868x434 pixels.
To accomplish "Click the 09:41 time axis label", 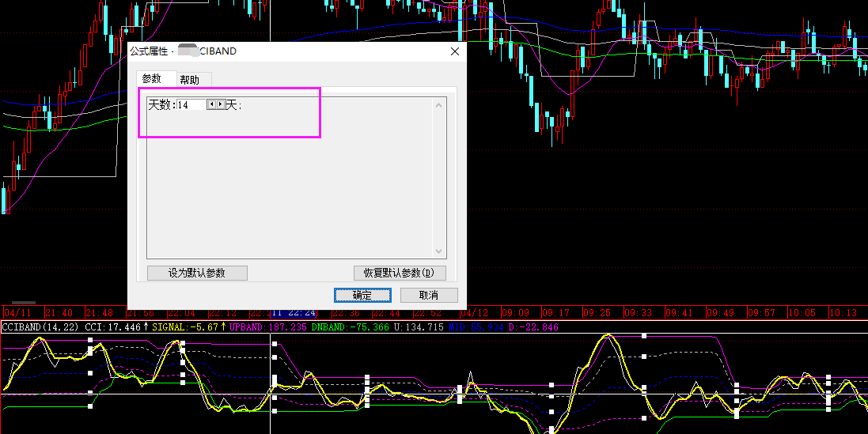I will (x=679, y=314).
